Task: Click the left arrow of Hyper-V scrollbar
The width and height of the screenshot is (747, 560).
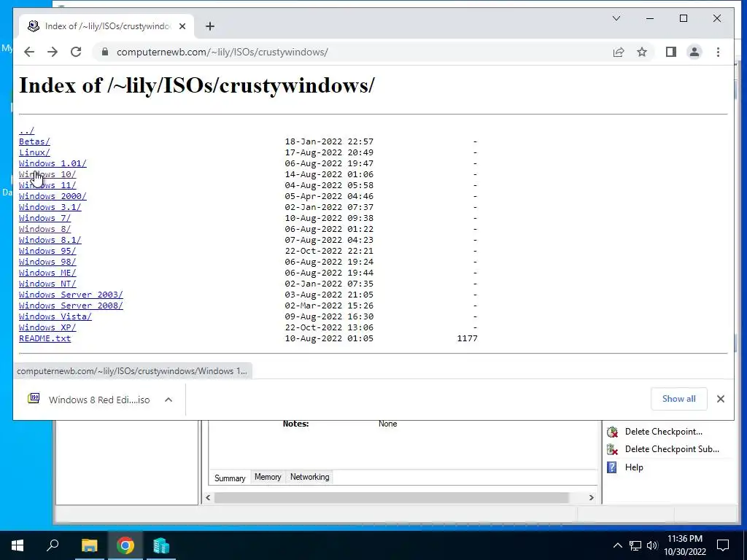Action: 208,497
